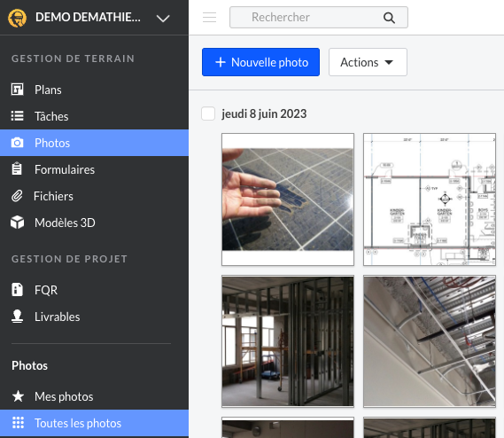Open Formulaires in the sidebar
Viewport: 504px width, 438px height.
point(94,169)
